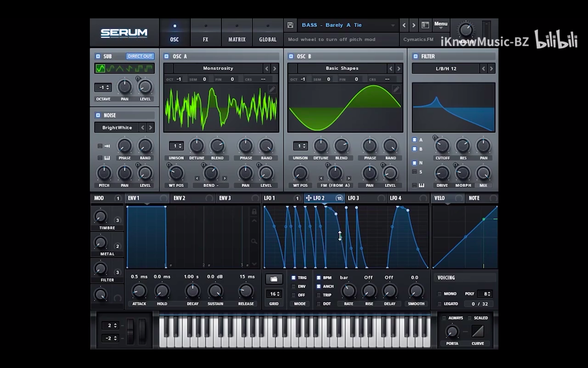This screenshot has height=368, width=588.
Task: Open the Basic Shapes wavetable selector
Action: coord(342,68)
